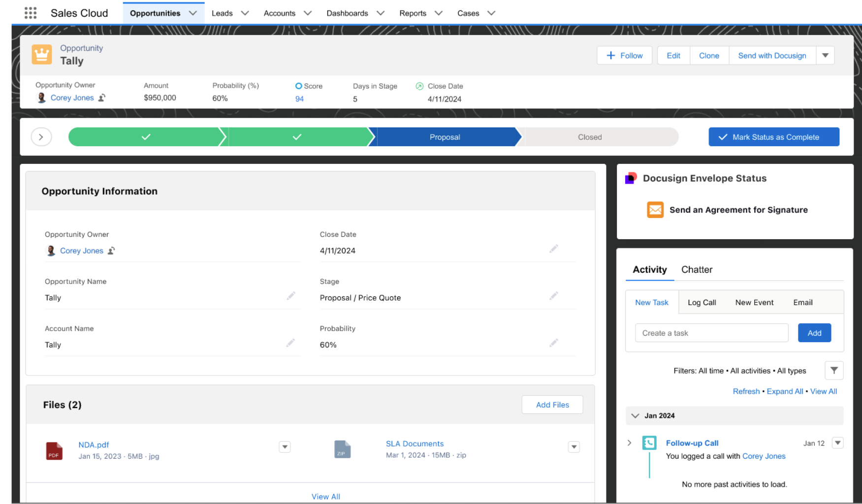
Task: Click Send an Agreement for Signature
Action: click(x=738, y=210)
